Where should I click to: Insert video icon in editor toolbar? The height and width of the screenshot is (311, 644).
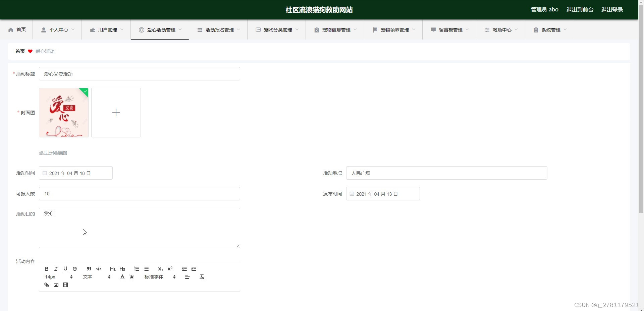pyautogui.click(x=65, y=285)
